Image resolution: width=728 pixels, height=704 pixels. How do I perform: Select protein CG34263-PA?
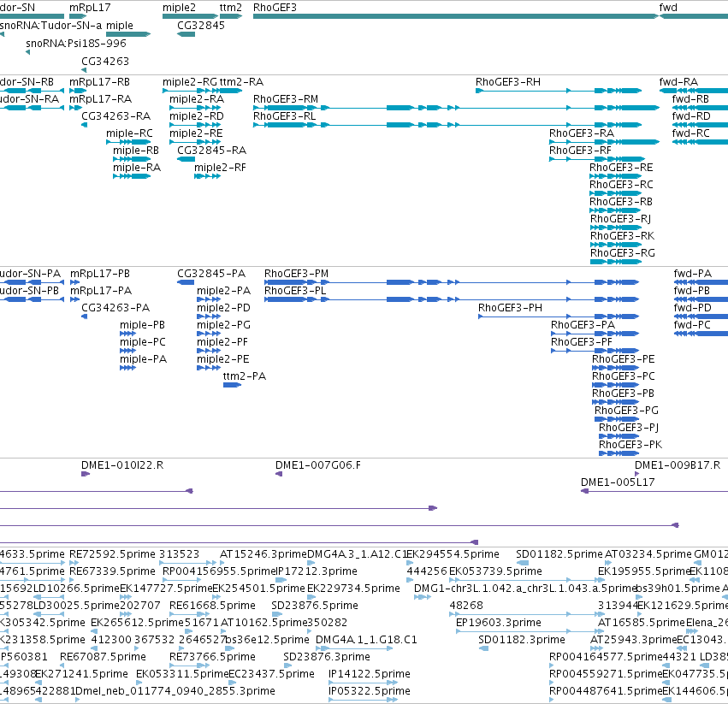(x=85, y=317)
